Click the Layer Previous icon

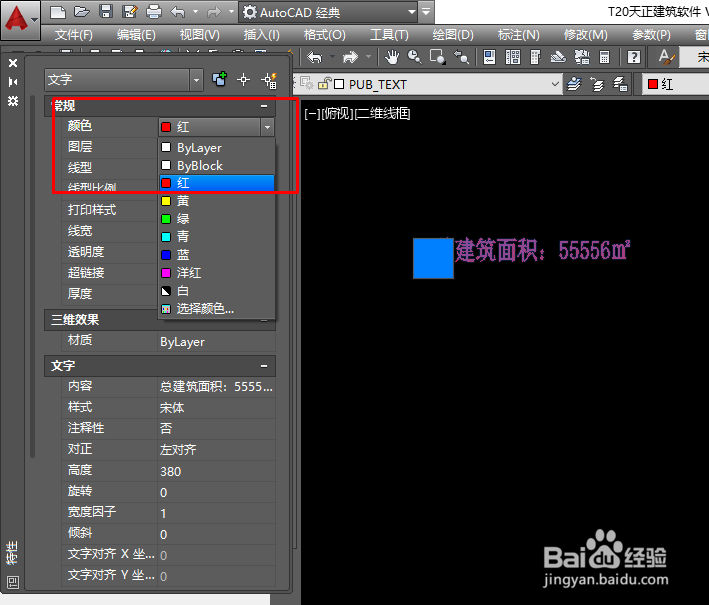click(597, 84)
